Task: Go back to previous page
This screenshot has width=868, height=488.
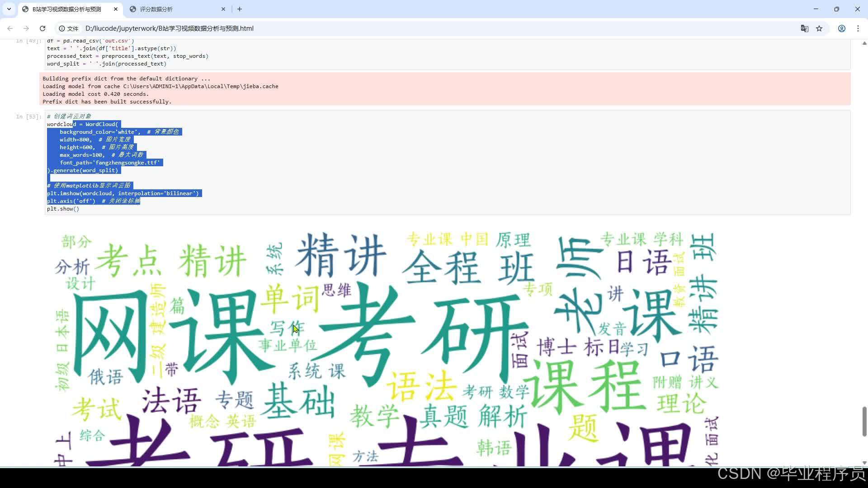Action: tap(10, 28)
